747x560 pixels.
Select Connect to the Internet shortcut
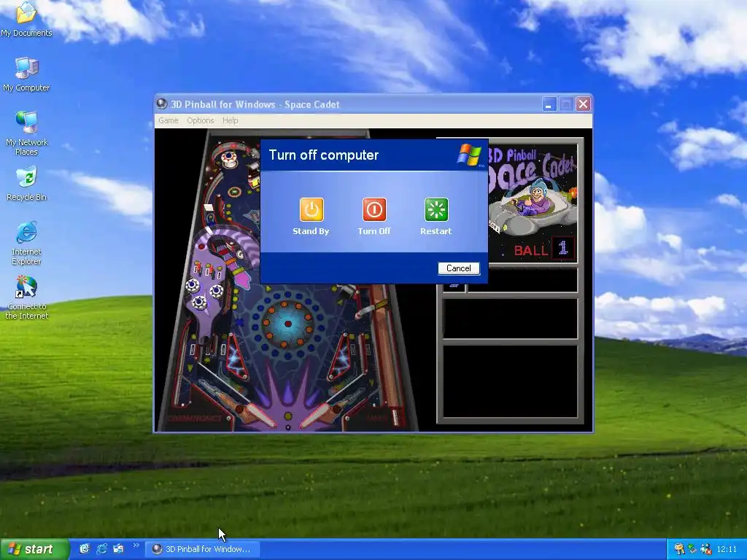coord(26,297)
